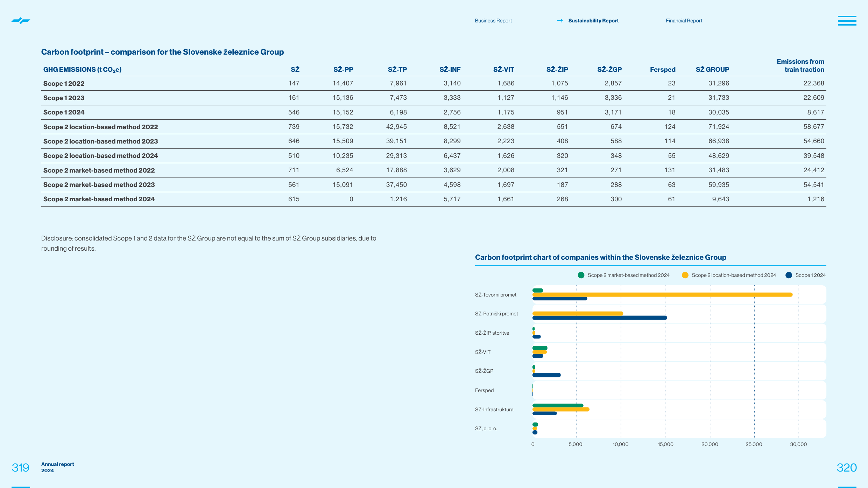Click the 'Scope 1 2022' row label
Image resolution: width=868 pixels, height=488 pixels.
tap(64, 83)
